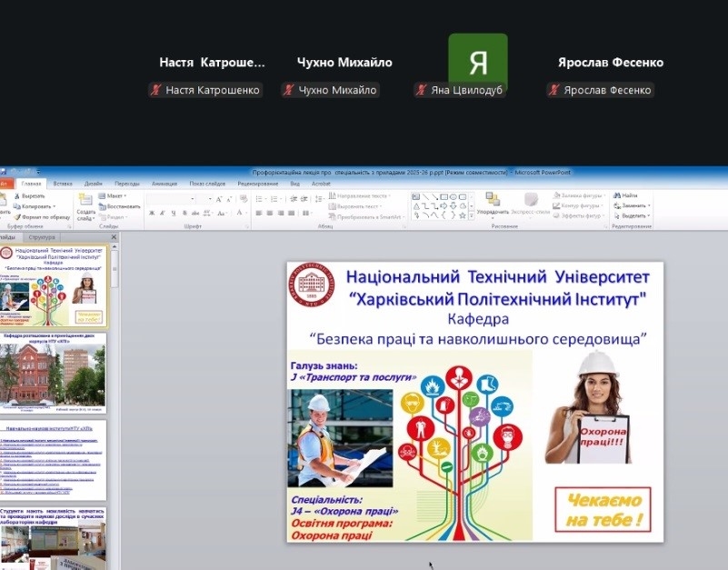Click the Arrange (Упорядочить) icon

(493, 200)
